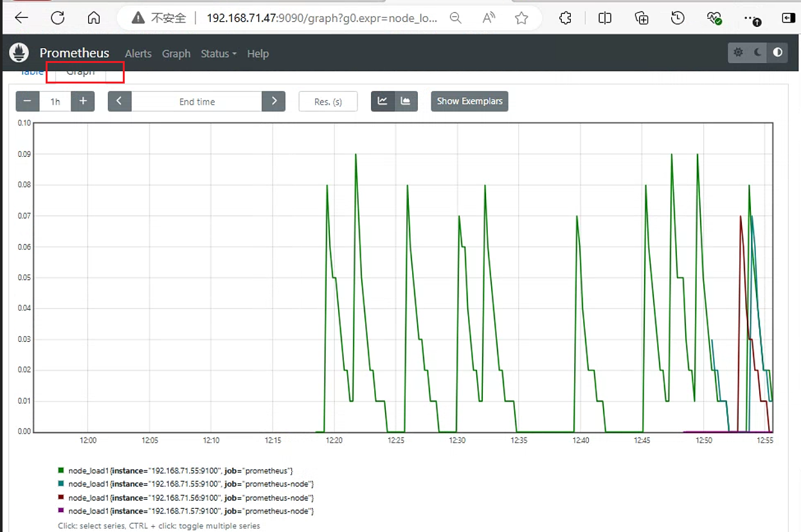Click the Prometheus flame logo
This screenshot has height=532, width=801.
coord(19,53)
